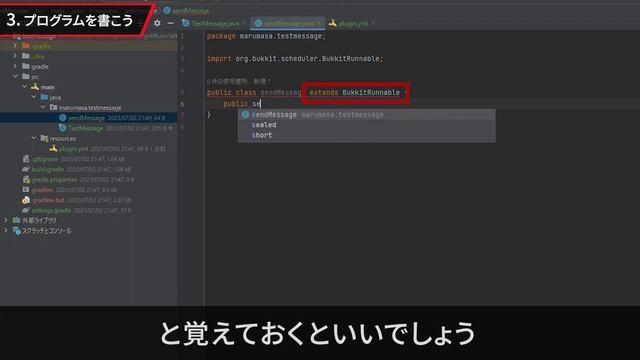Close the sendMessage.java tab
This screenshot has width=640, height=360.
[319, 24]
